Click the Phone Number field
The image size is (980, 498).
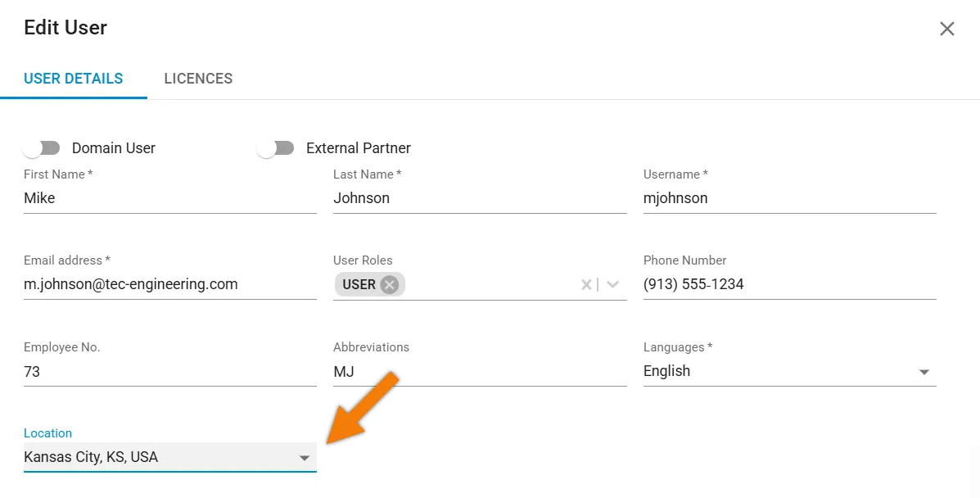pos(789,285)
